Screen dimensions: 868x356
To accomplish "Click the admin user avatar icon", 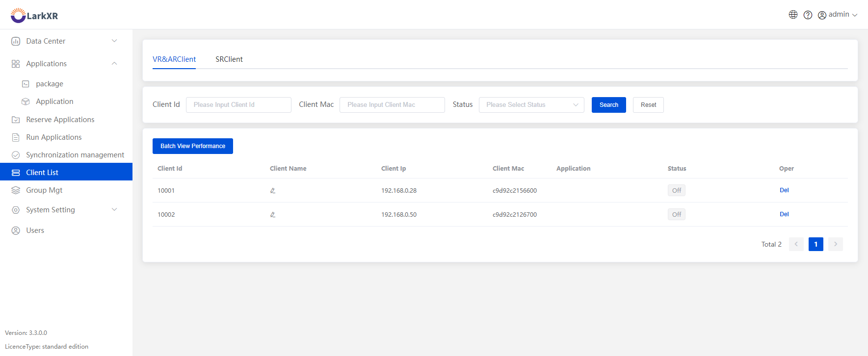I will [x=822, y=15].
